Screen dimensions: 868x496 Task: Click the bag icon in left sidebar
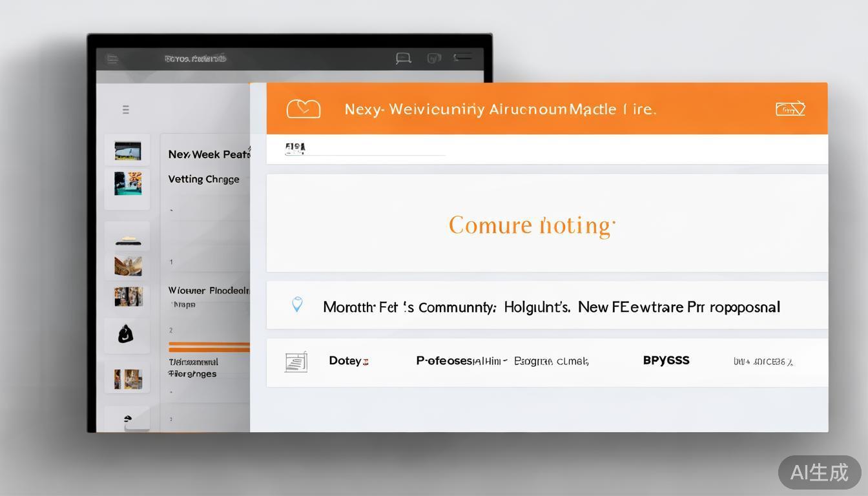pos(126,334)
